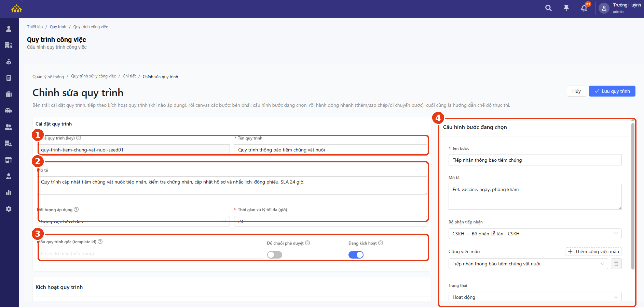This screenshot has width=644, height=307.
Task: Click the Cấu hình bước đang chọn heading
Action: (x=475, y=127)
